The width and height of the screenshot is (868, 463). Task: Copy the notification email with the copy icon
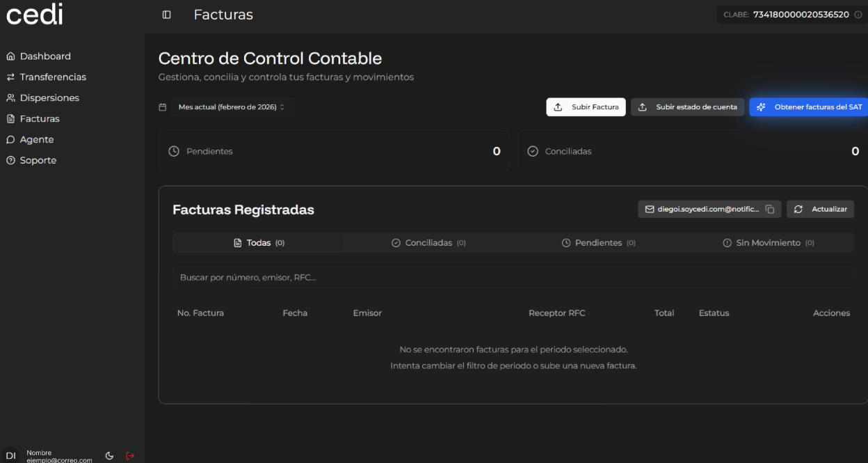pos(770,209)
